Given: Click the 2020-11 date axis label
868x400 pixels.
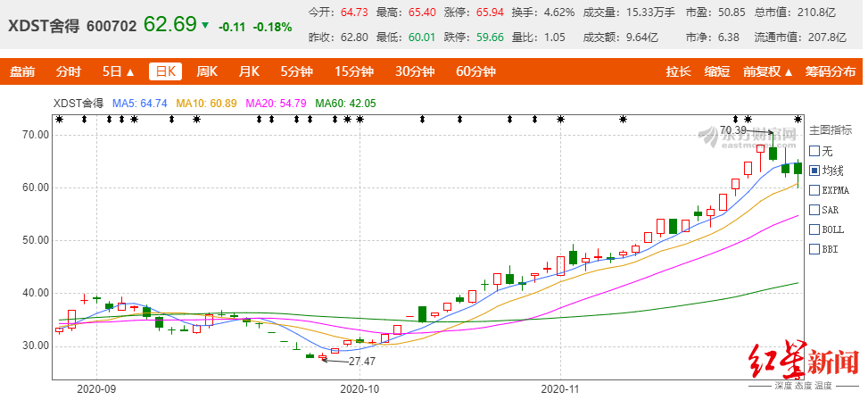Looking at the screenshot, I should [x=561, y=389].
